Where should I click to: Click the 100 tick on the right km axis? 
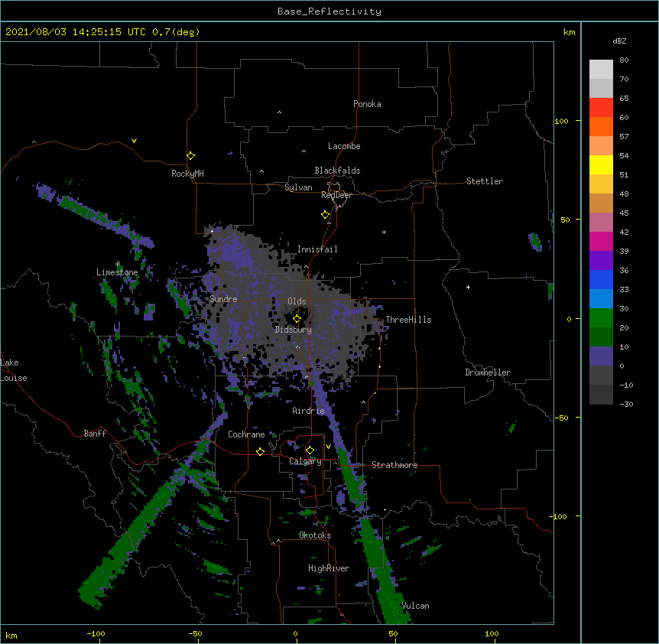pos(561,121)
